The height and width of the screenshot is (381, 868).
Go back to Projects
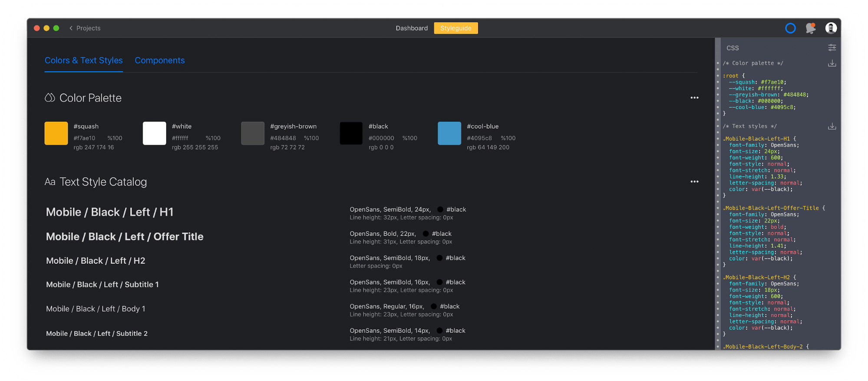(x=85, y=28)
